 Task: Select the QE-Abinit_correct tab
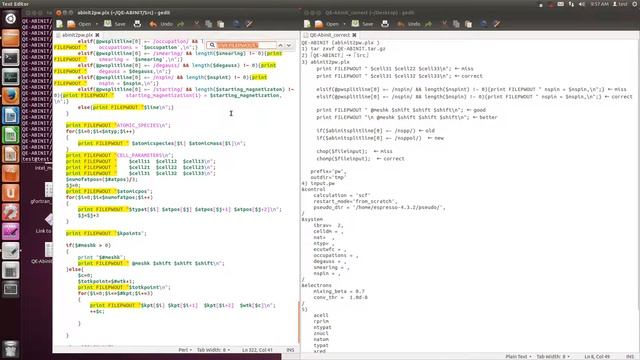pos(330,35)
